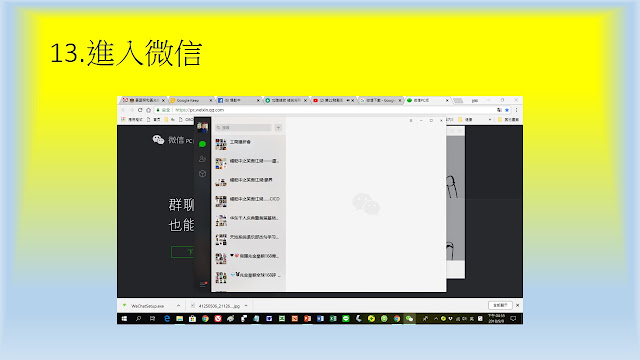
Task: Click the bookmark star in address bar
Action: (x=507, y=110)
